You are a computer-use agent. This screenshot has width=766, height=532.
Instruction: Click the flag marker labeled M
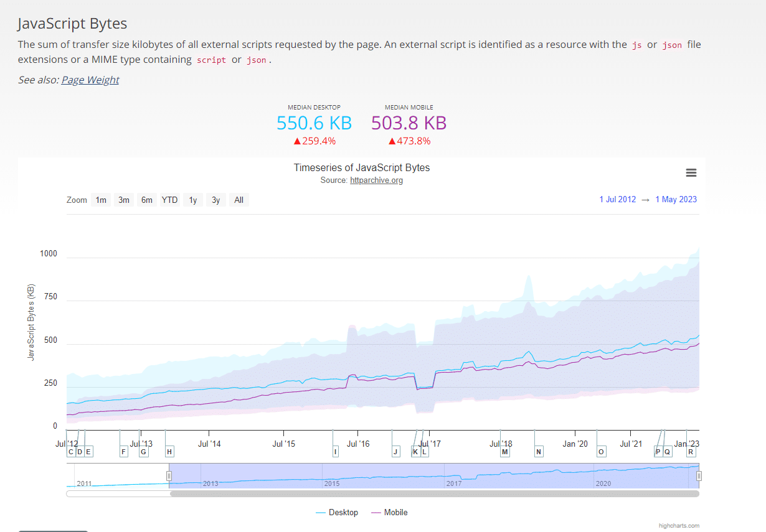tap(504, 452)
